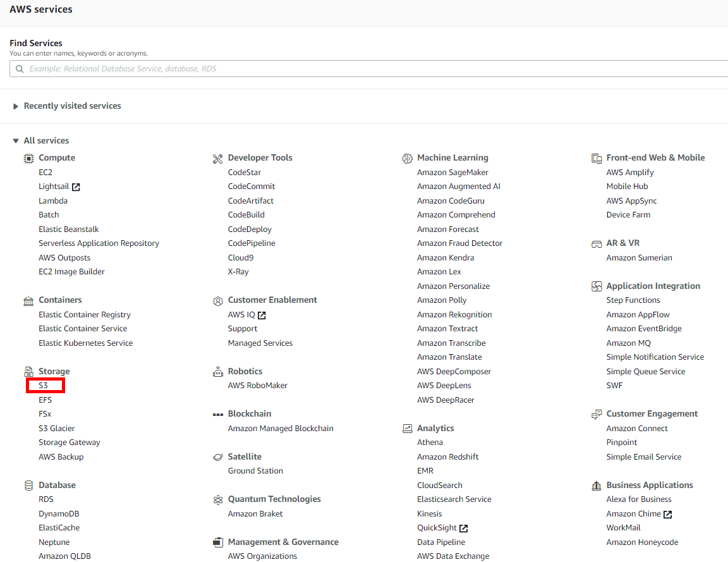Click the Analytics chart icon
This screenshot has width=728, height=562.
tap(407, 429)
